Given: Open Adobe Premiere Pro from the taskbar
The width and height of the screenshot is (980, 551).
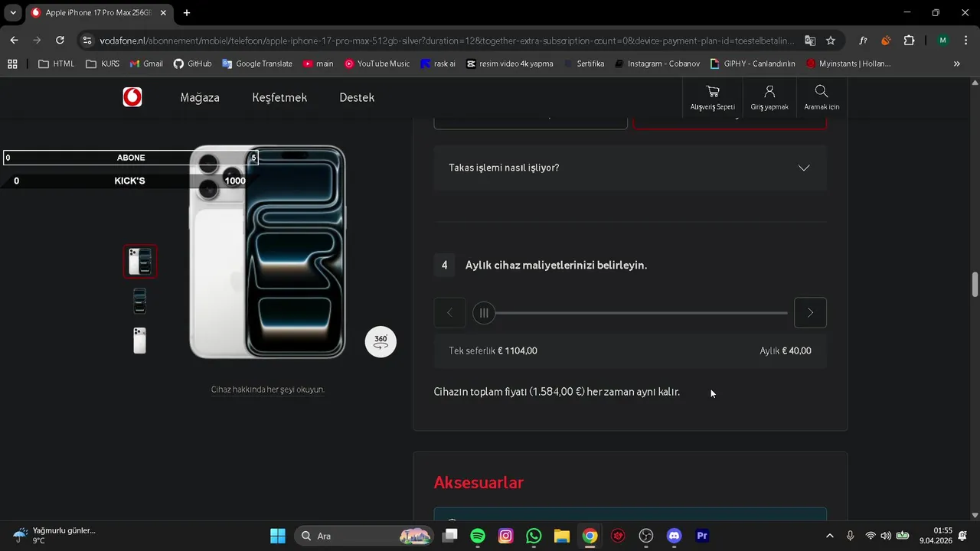Looking at the screenshot, I should (x=702, y=536).
